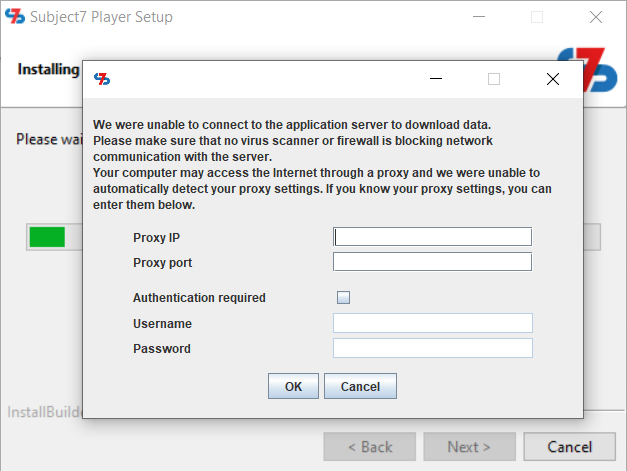Enable the Authentication required checkbox
Viewport: 627px width, 471px height.
click(343, 297)
